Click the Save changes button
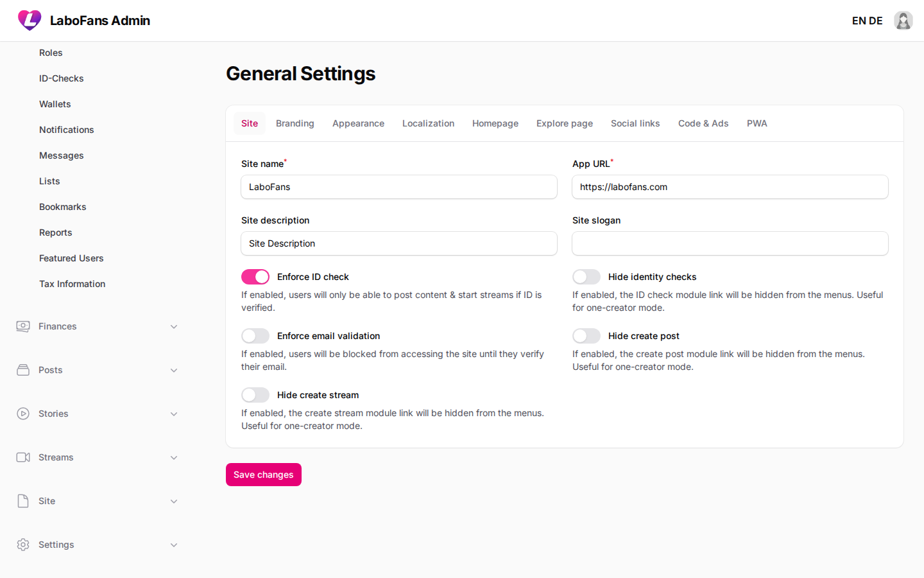The width and height of the screenshot is (924, 578). (x=264, y=475)
